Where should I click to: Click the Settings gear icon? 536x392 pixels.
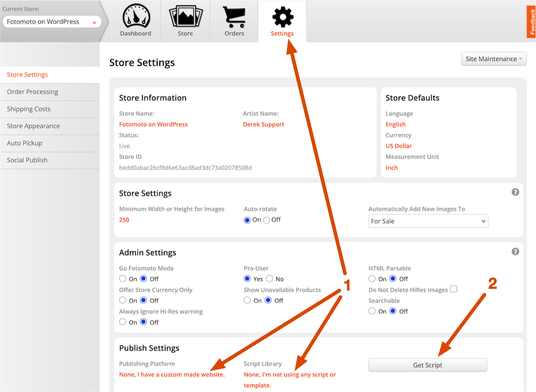[282, 17]
